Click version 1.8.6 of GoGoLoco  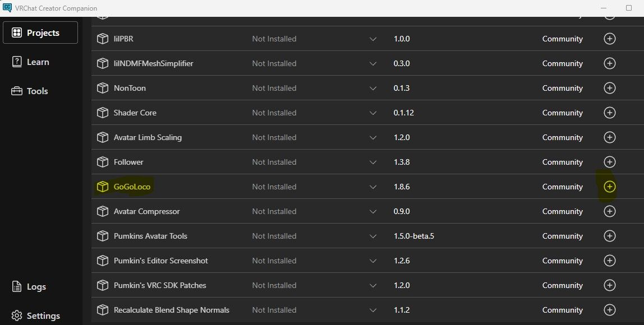[x=402, y=187]
